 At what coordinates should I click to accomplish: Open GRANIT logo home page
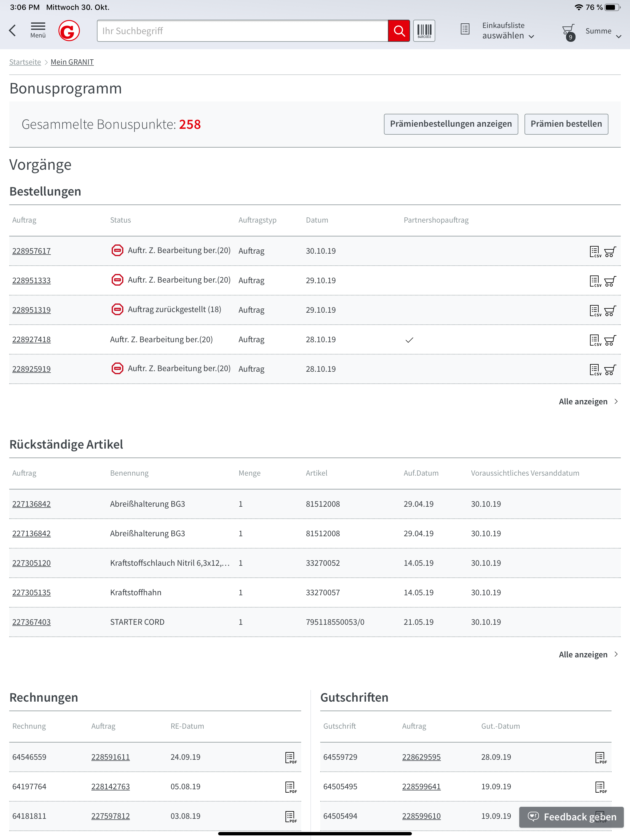click(69, 31)
